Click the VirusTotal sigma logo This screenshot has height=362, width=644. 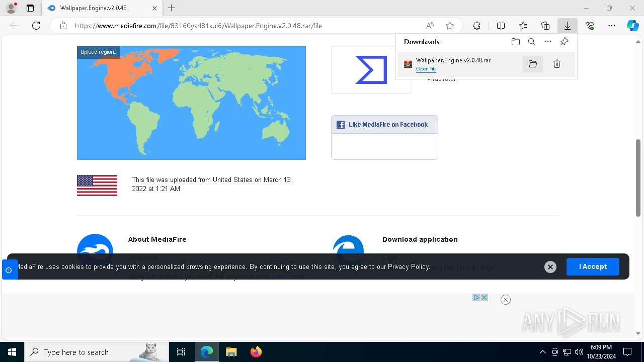tap(371, 70)
